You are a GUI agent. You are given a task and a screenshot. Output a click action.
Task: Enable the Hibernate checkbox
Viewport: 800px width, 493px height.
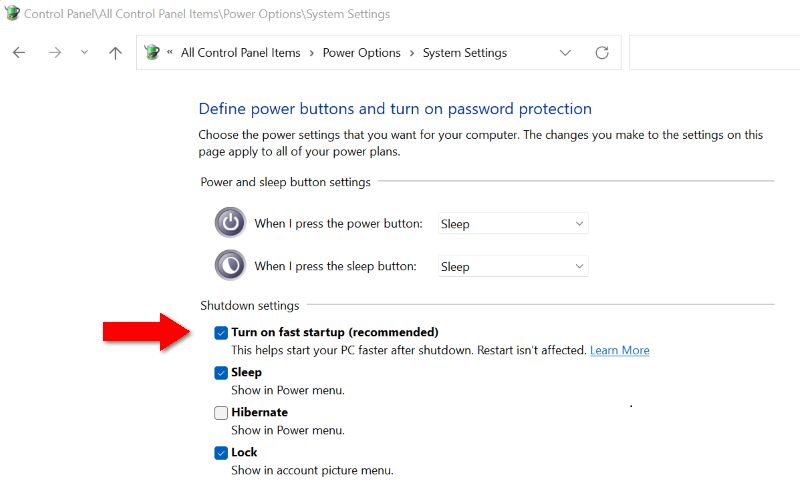click(x=221, y=413)
